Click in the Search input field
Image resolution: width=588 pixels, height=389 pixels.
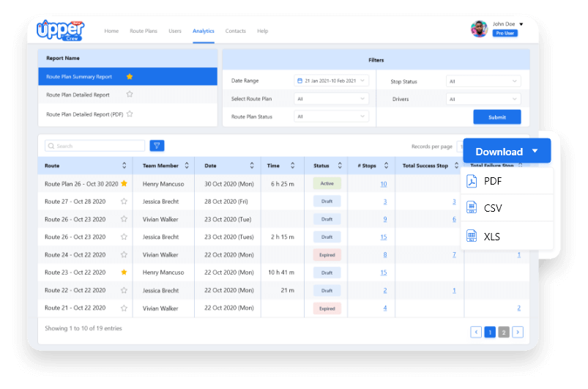[x=95, y=146]
